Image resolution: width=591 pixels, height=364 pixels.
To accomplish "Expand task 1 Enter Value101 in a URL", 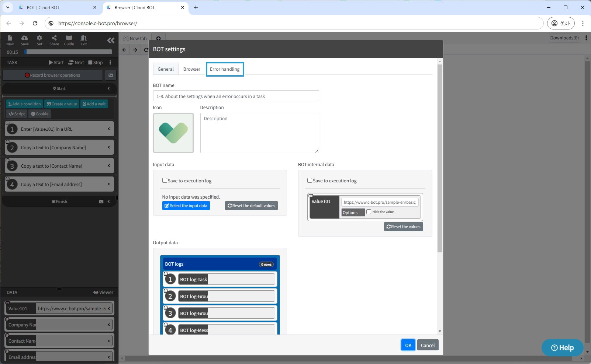I will pos(109,129).
